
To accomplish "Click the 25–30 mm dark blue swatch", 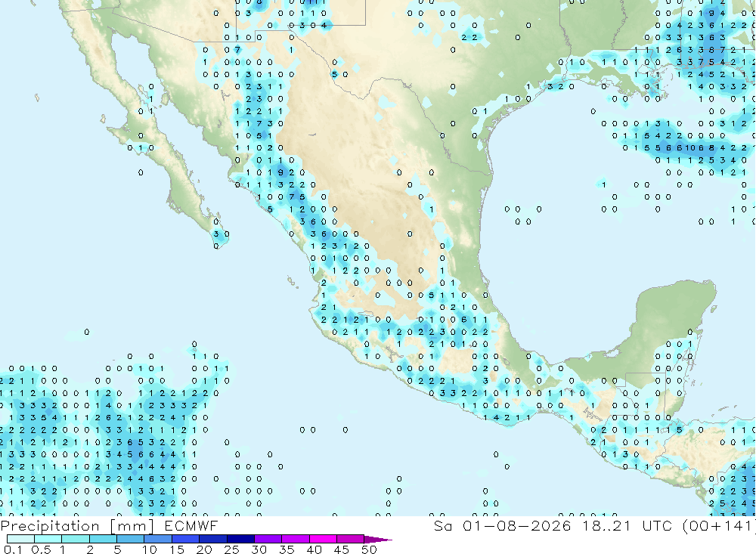I will 240,539.
